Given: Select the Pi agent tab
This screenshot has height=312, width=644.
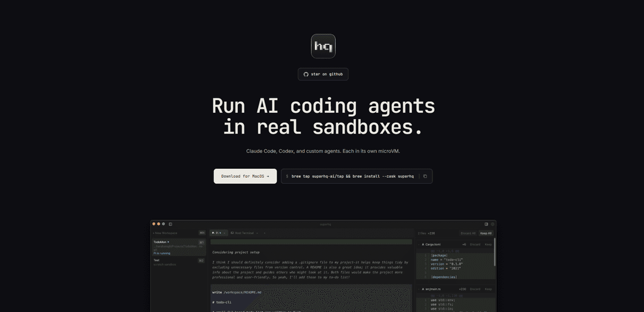Looking at the screenshot, I should tap(215, 233).
